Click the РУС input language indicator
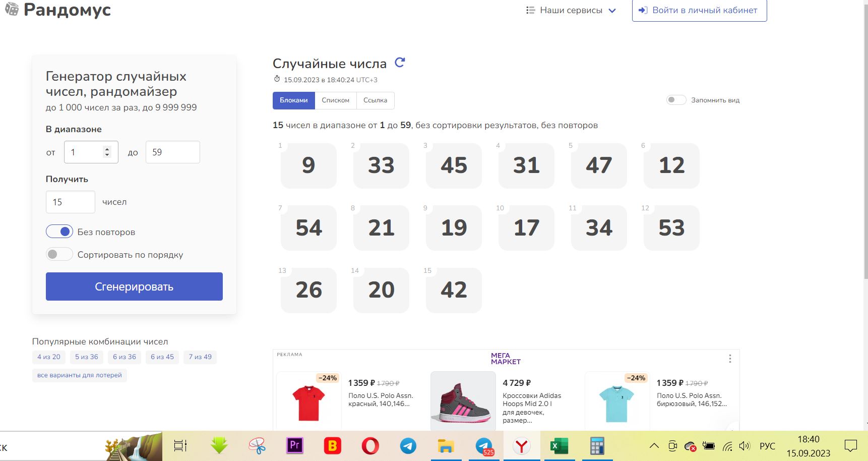Image resolution: width=868 pixels, height=461 pixels. click(767, 446)
